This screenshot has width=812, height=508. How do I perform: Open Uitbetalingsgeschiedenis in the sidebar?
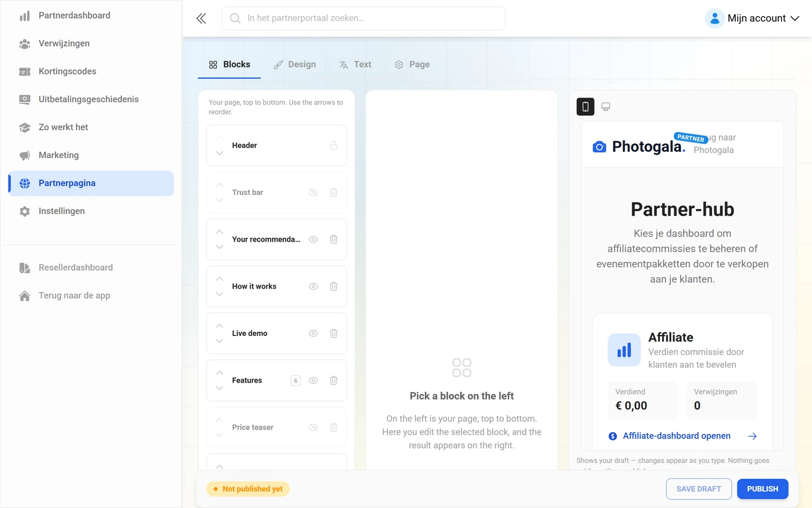91,99
